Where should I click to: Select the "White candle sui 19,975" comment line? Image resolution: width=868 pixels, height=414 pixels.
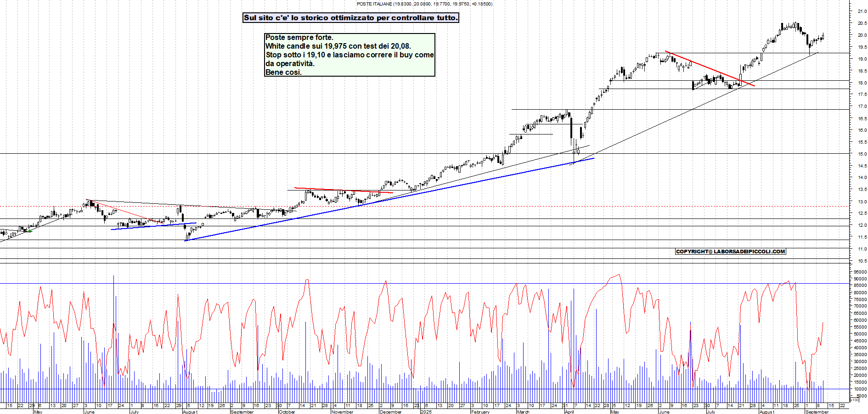(338, 46)
